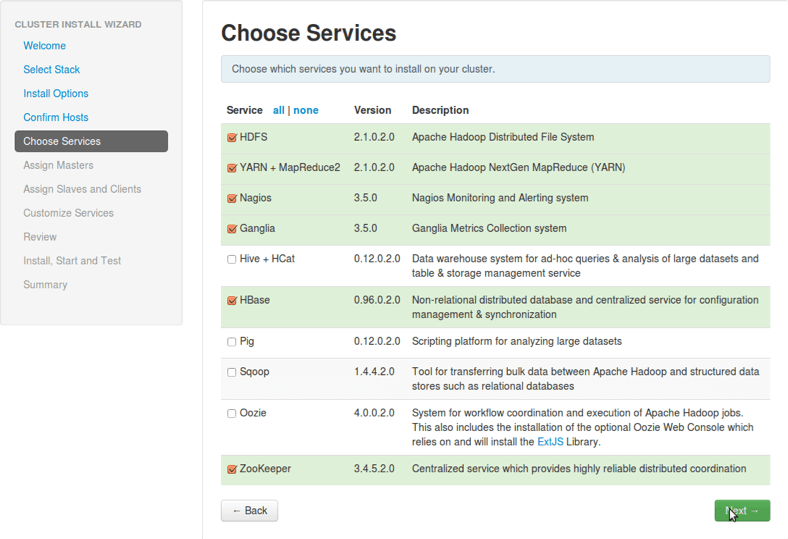Open the Welcome wizard step
The width and height of the screenshot is (788, 539).
click(45, 46)
